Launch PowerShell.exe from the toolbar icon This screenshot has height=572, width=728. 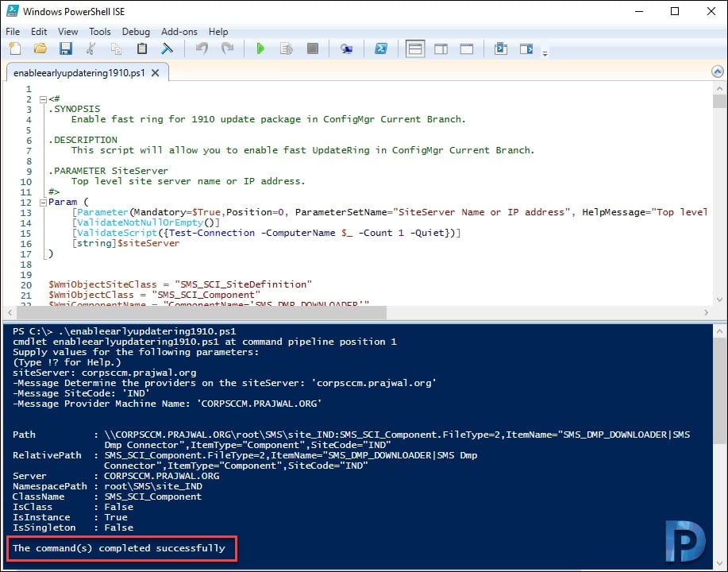pyautogui.click(x=381, y=48)
